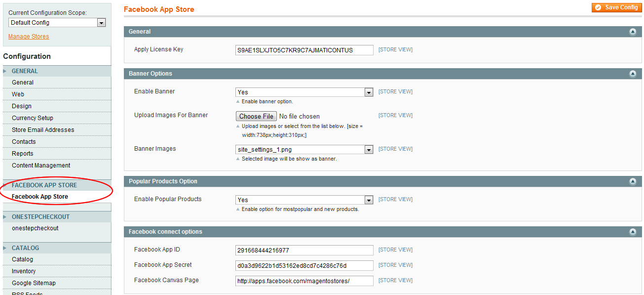Click the 'Banner Images' label
This screenshot has height=295, width=644.
[x=155, y=149]
